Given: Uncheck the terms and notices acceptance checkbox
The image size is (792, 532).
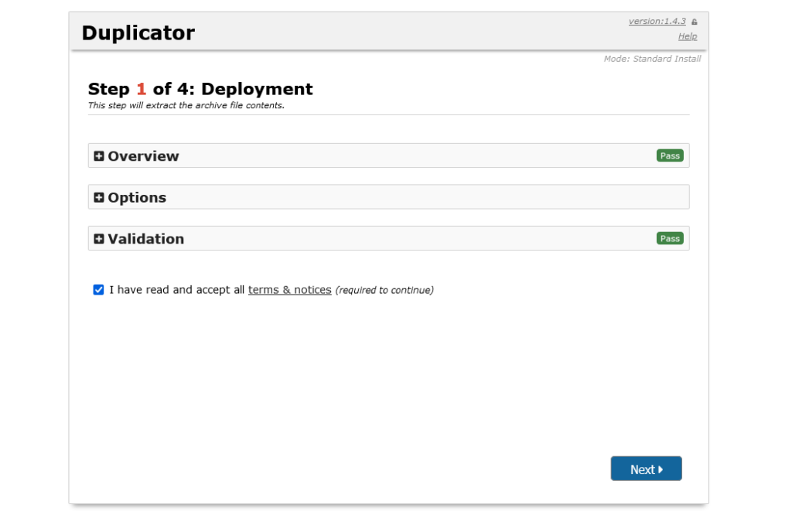Looking at the screenshot, I should [98, 289].
